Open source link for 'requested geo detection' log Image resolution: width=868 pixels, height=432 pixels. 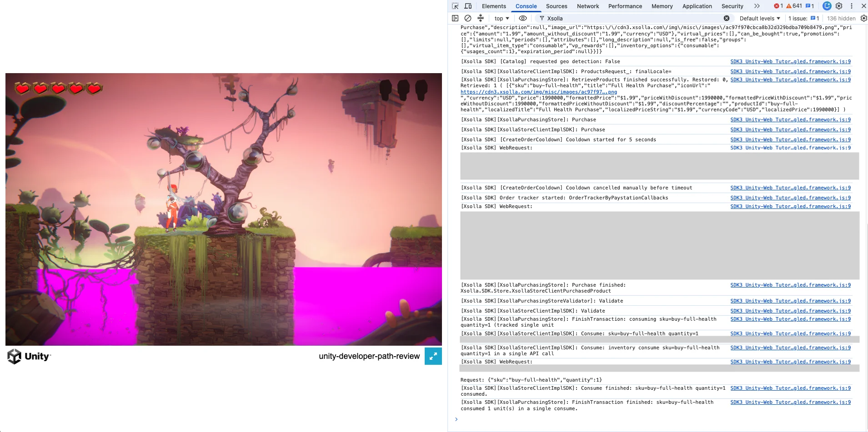790,61
